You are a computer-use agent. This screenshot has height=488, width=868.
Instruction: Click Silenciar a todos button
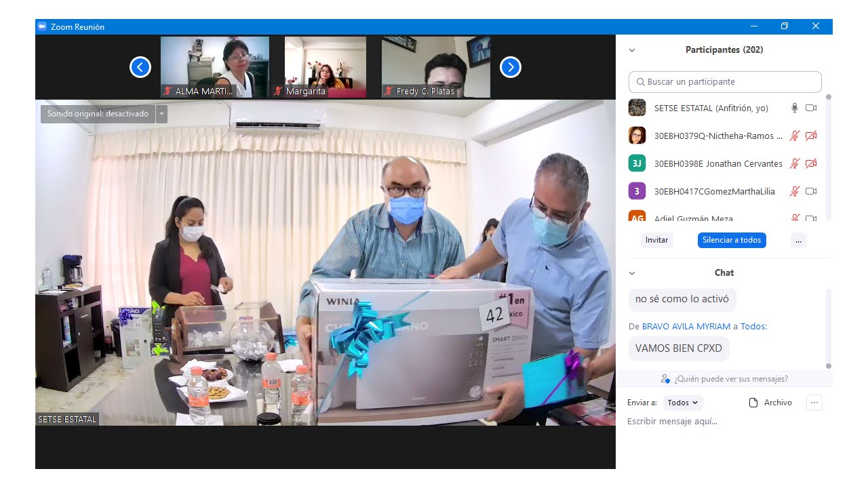pyautogui.click(x=732, y=240)
